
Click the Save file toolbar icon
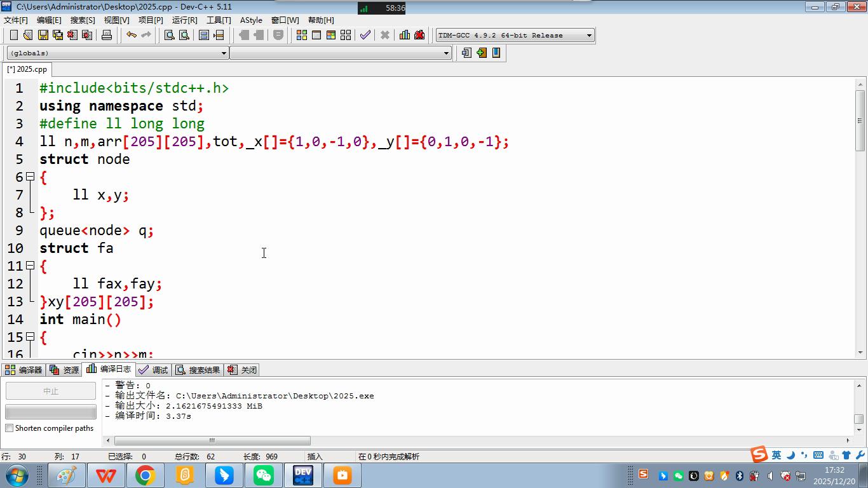pos(43,35)
